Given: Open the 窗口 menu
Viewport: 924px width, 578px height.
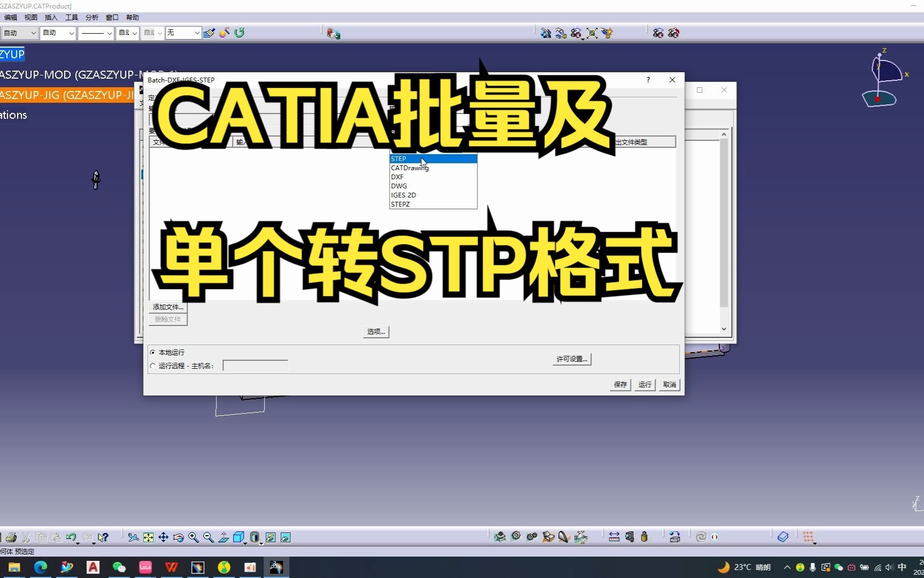Looking at the screenshot, I should 112,17.
